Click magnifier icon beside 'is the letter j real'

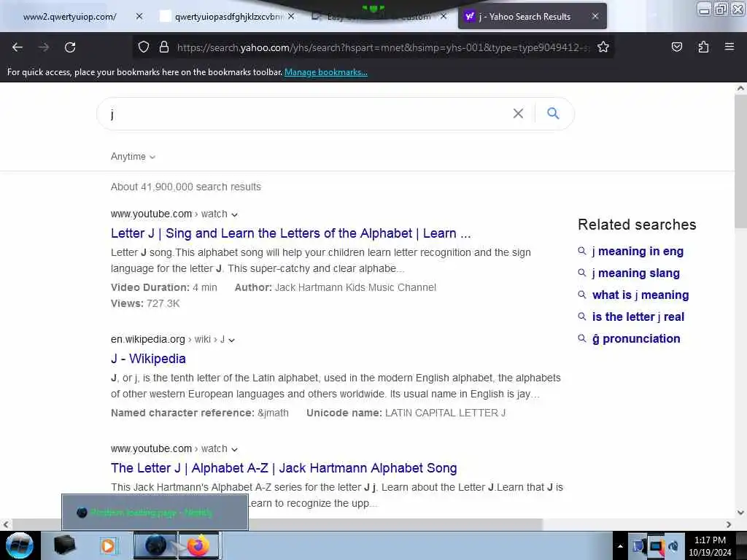click(581, 316)
